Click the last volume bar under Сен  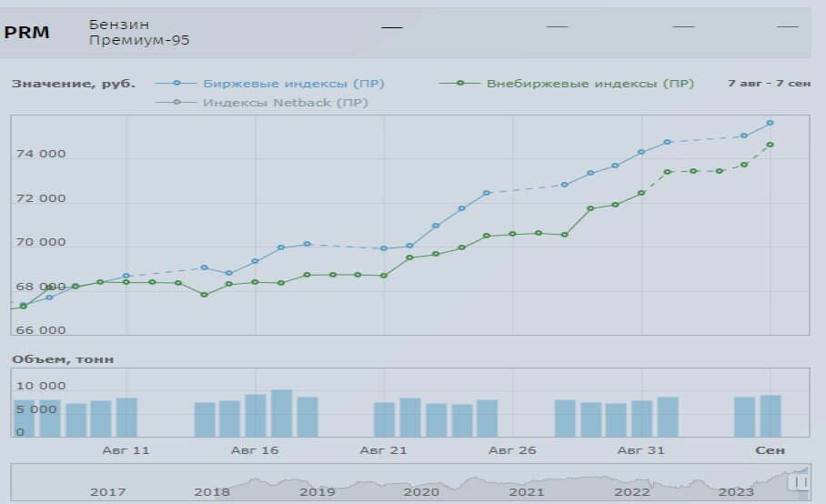pos(771,416)
